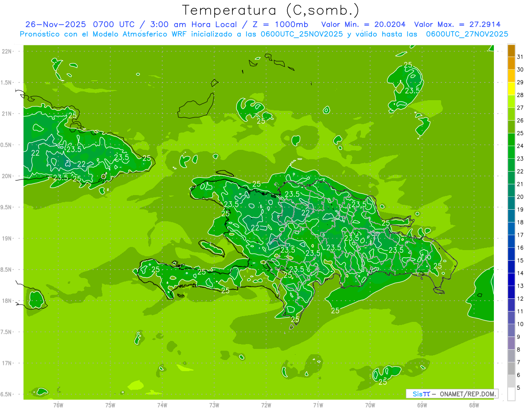
Task: Click the '6' label on the color scale
Action: pos(519,375)
